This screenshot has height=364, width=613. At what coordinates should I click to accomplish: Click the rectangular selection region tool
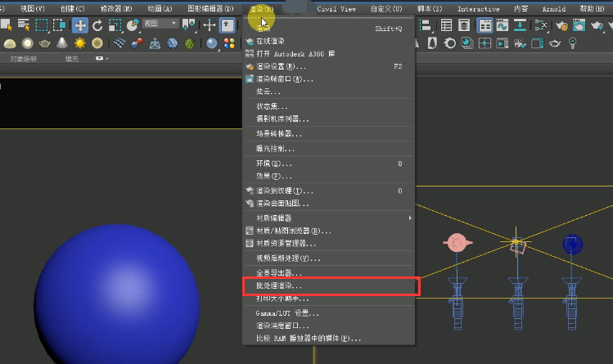pyautogui.click(x=42, y=25)
